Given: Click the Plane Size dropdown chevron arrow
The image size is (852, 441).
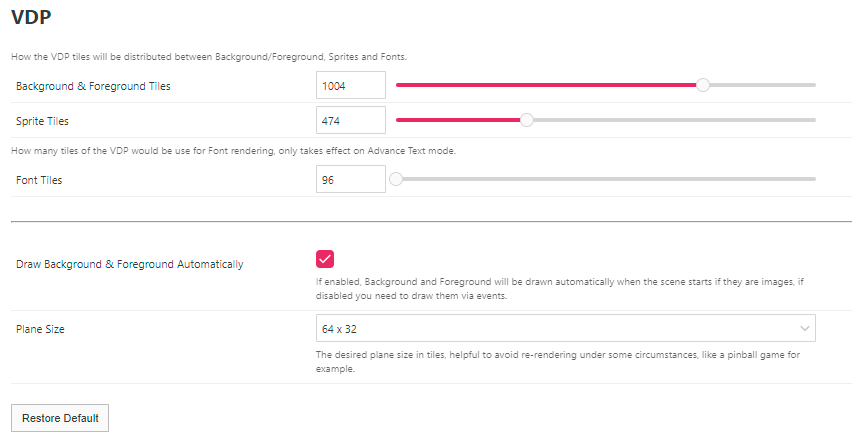Looking at the screenshot, I should (x=805, y=328).
